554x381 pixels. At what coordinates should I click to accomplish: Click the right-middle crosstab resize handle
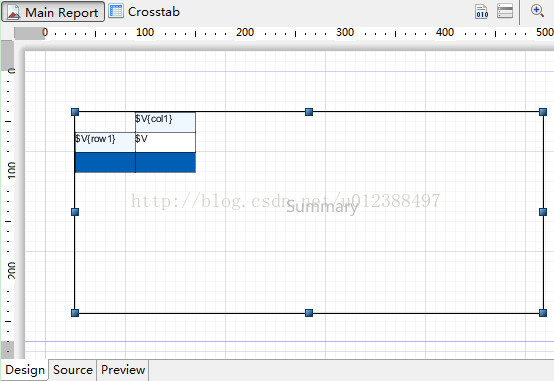(543, 212)
